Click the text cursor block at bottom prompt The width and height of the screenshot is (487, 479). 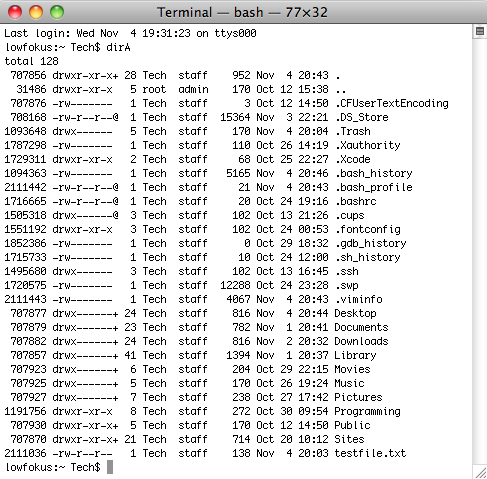tap(110, 467)
